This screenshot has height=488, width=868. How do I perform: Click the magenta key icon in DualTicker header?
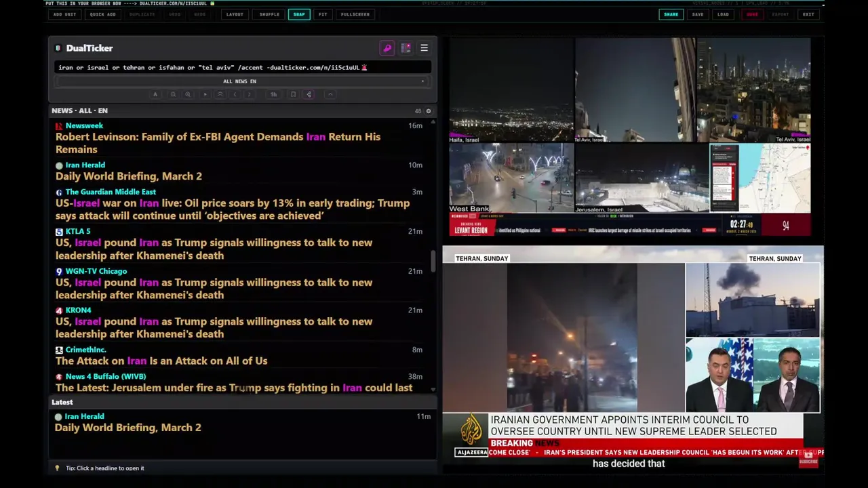point(387,48)
